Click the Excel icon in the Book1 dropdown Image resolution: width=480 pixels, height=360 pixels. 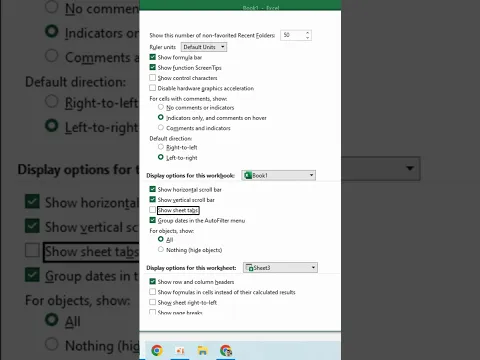coord(248,175)
